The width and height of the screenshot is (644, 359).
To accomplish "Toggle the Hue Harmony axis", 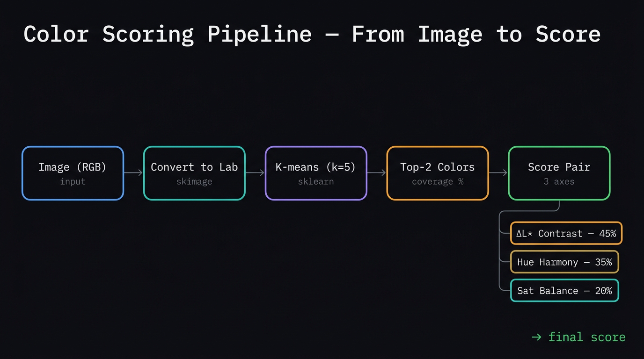I will (x=564, y=262).
